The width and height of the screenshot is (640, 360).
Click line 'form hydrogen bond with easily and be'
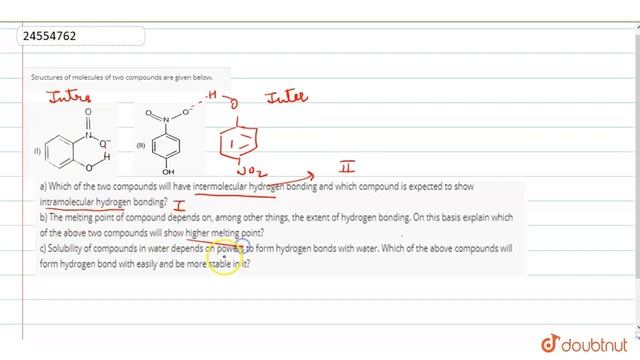(x=145, y=264)
